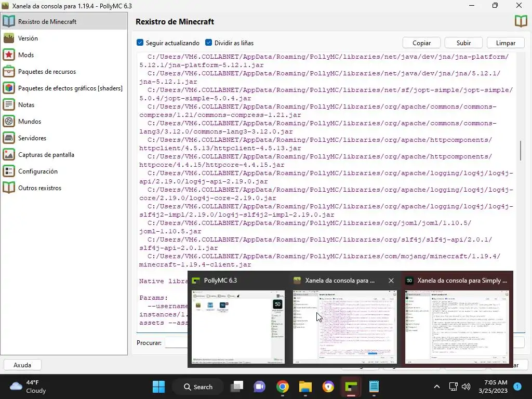Click the jna-5.12.1.jar log line
This screenshot has height=399, width=532.
[168, 82]
